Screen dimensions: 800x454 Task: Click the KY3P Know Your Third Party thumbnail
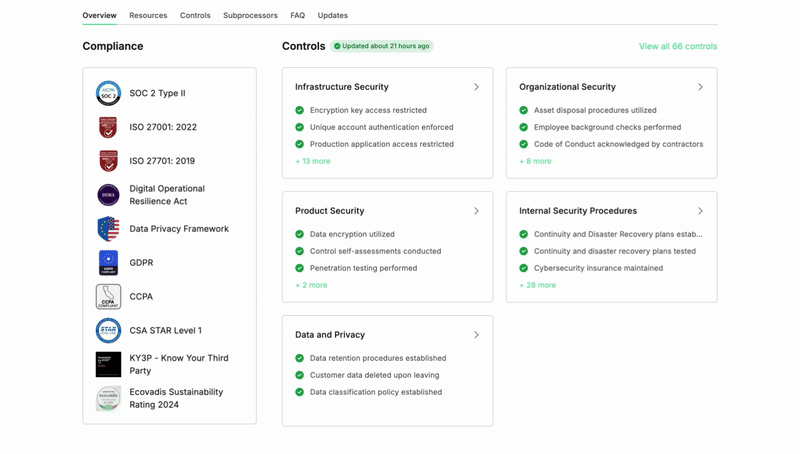(108, 364)
